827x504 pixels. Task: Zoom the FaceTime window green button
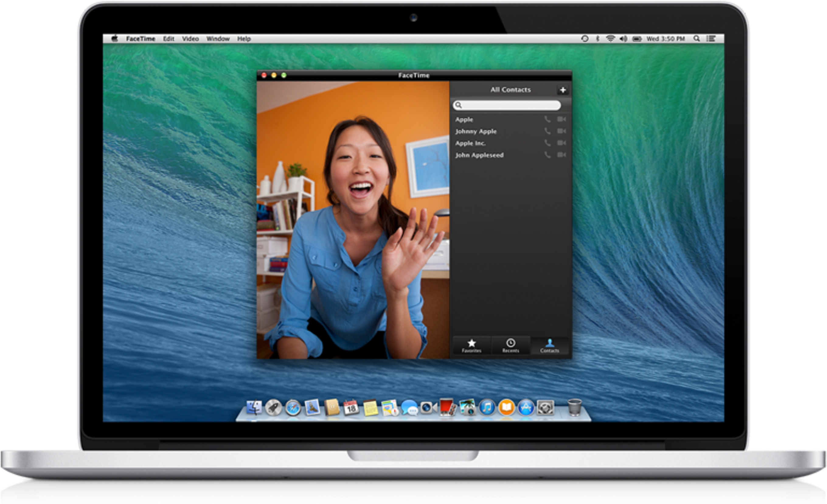[283, 75]
